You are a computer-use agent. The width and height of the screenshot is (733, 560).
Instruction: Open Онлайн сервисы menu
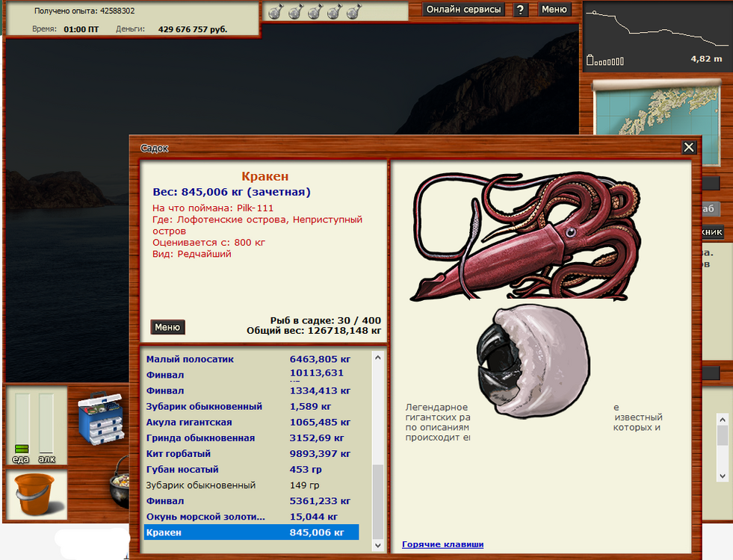[x=464, y=10]
